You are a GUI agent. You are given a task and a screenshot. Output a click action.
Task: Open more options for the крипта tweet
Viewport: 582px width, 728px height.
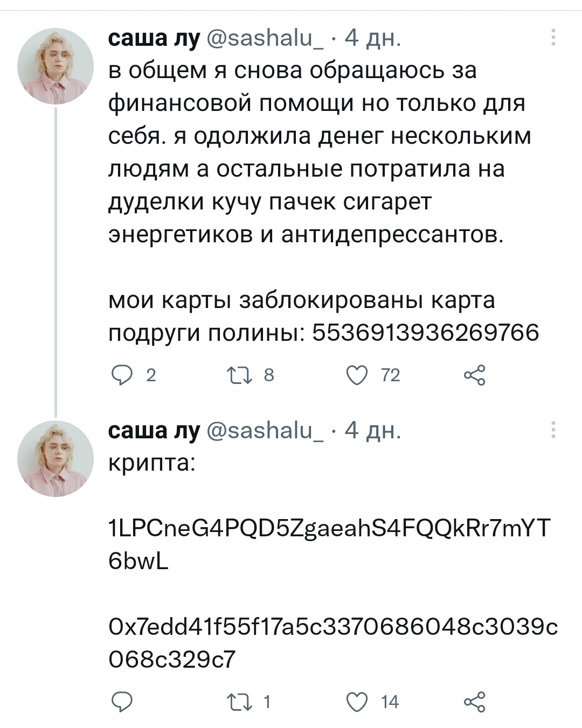[553, 431]
